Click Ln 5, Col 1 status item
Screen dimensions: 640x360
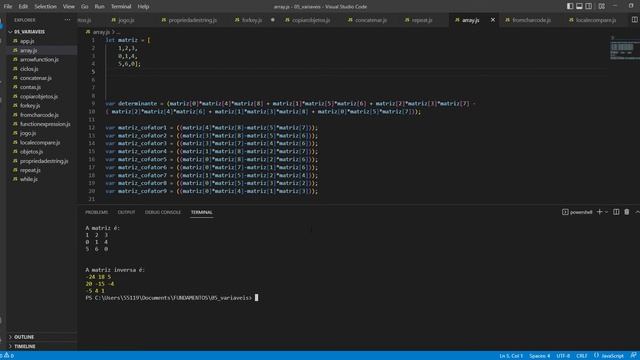[x=511, y=356]
